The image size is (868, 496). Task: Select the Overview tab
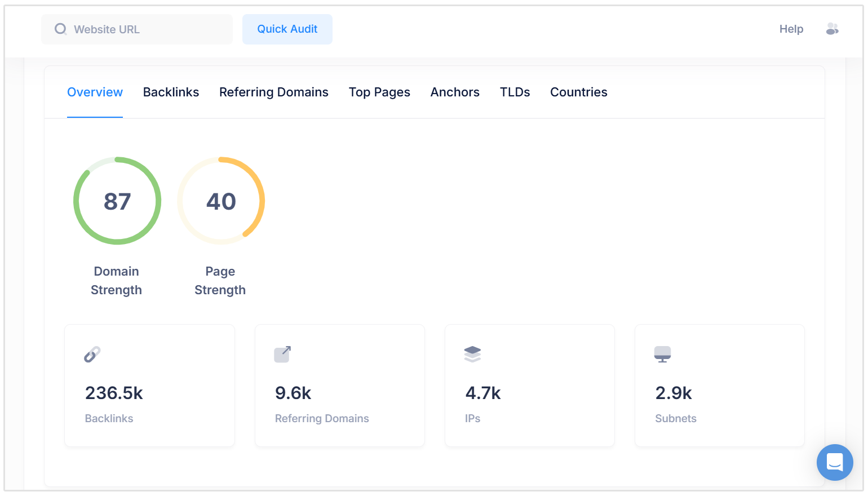(95, 92)
